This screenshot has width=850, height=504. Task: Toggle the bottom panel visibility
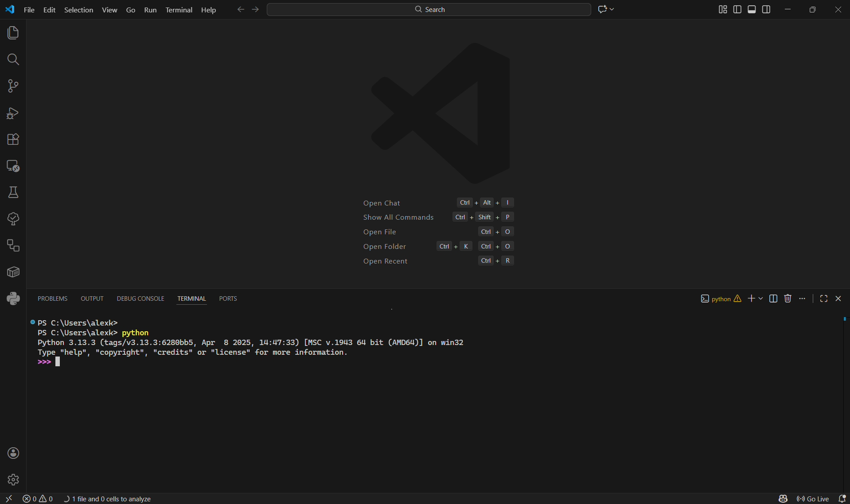[x=752, y=9]
